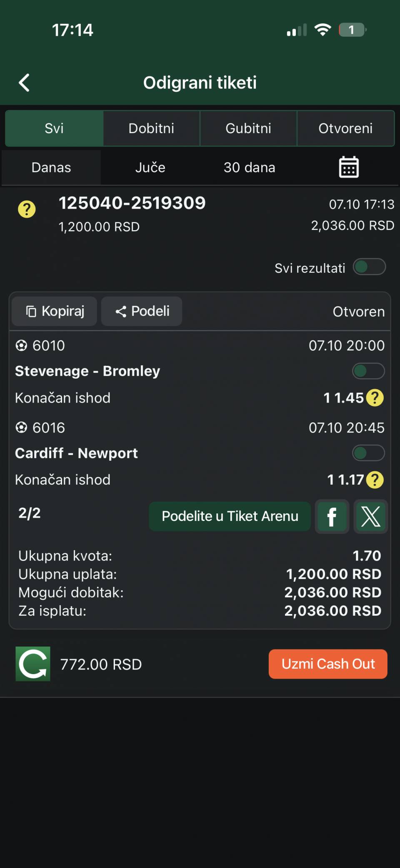
Task: Click Uzmi Cash Out button
Action: pyautogui.click(x=328, y=664)
